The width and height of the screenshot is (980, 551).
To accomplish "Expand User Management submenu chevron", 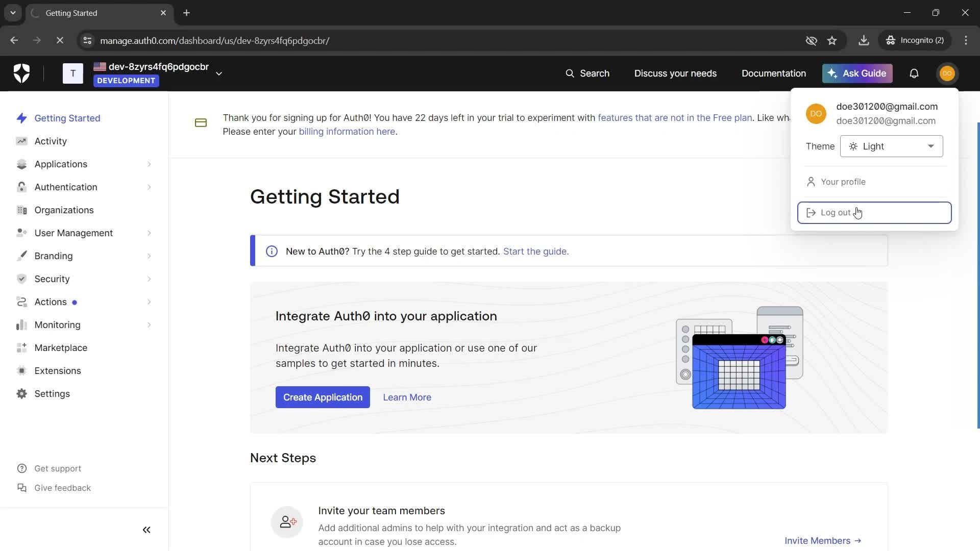I will point(149,233).
